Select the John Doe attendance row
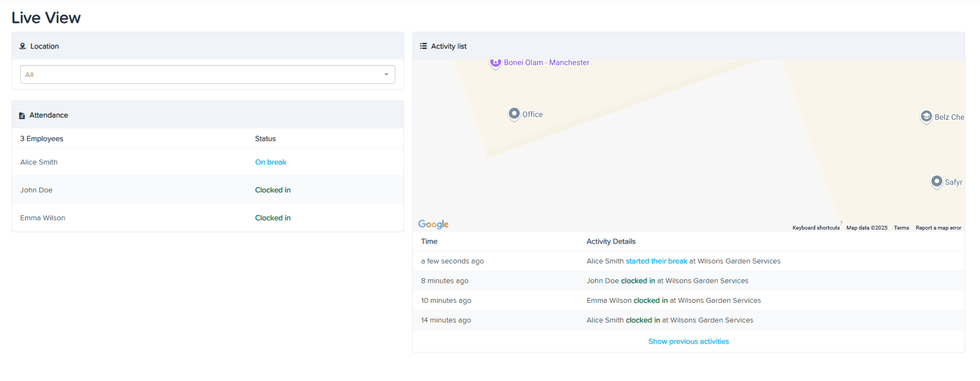Image resolution: width=980 pixels, height=381 pixels. click(207, 190)
